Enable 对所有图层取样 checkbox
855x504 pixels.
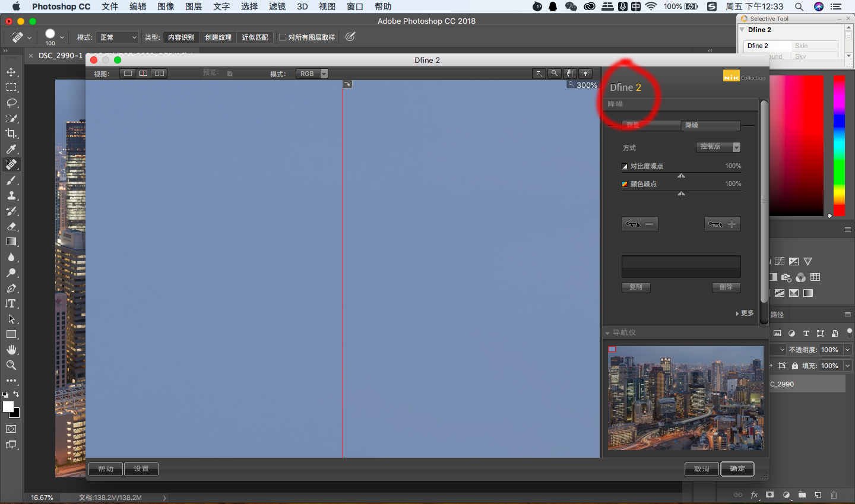coord(283,37)
